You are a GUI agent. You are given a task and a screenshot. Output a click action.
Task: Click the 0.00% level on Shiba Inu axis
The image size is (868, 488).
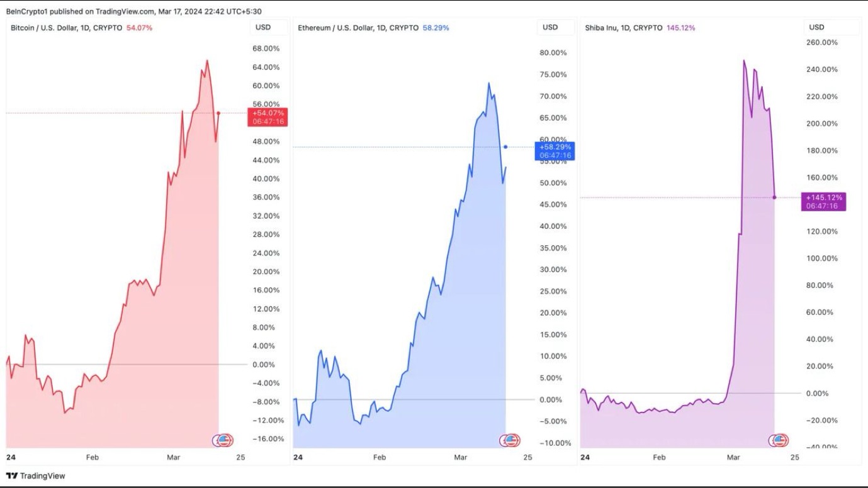[817, 394]
